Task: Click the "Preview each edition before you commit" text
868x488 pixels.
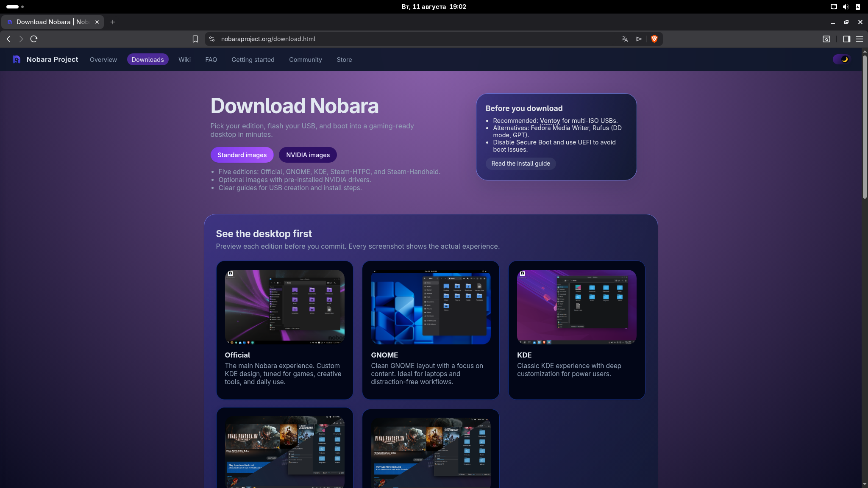Action: point(358,247)
